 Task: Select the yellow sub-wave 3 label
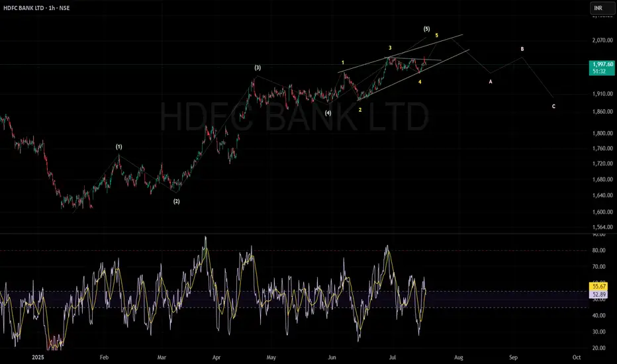tap(390, 48)
